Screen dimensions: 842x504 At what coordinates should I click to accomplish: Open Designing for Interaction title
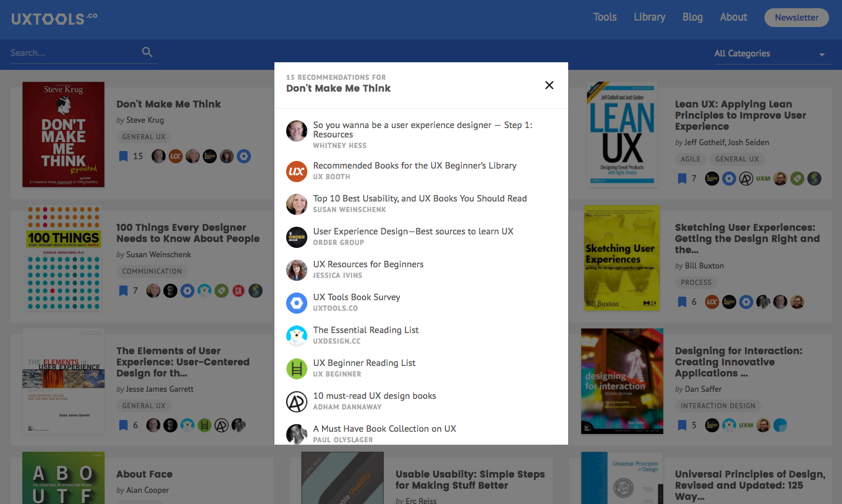pyautogui.click(x=739, y=362)
